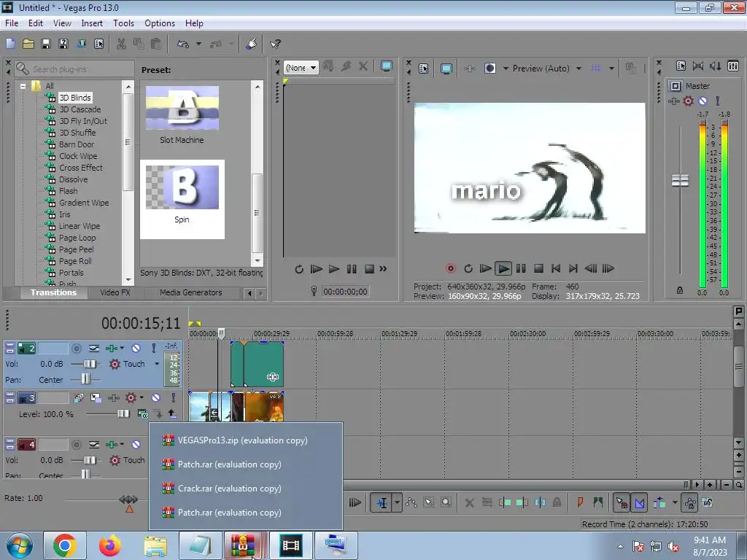Solo audio track 2

coord(154,349)
